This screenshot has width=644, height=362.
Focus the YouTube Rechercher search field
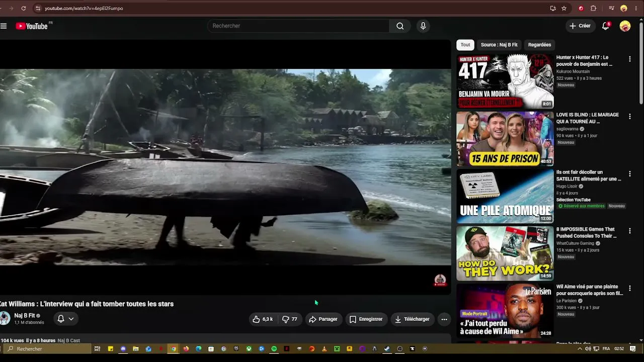click(x=298, y=26)
